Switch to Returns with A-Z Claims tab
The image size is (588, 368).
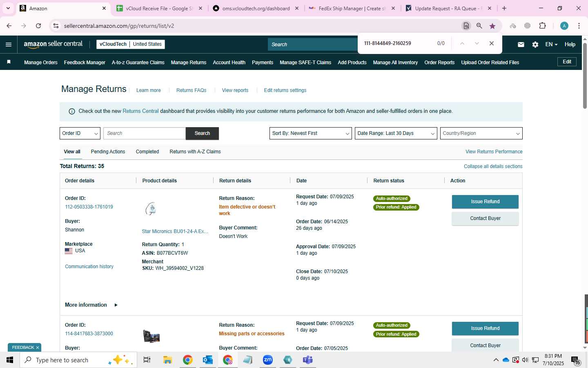click(195, 152)
